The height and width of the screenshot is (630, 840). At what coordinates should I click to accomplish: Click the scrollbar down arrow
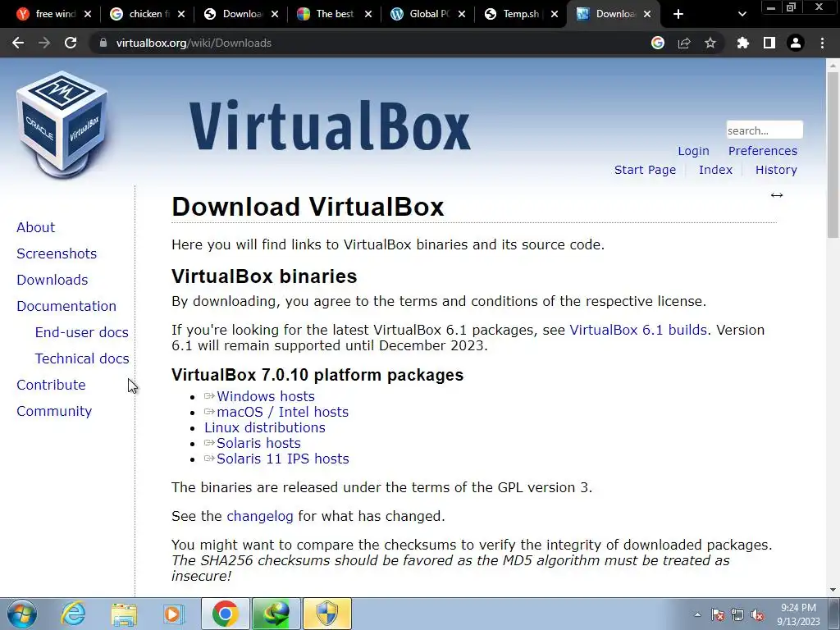833,591
